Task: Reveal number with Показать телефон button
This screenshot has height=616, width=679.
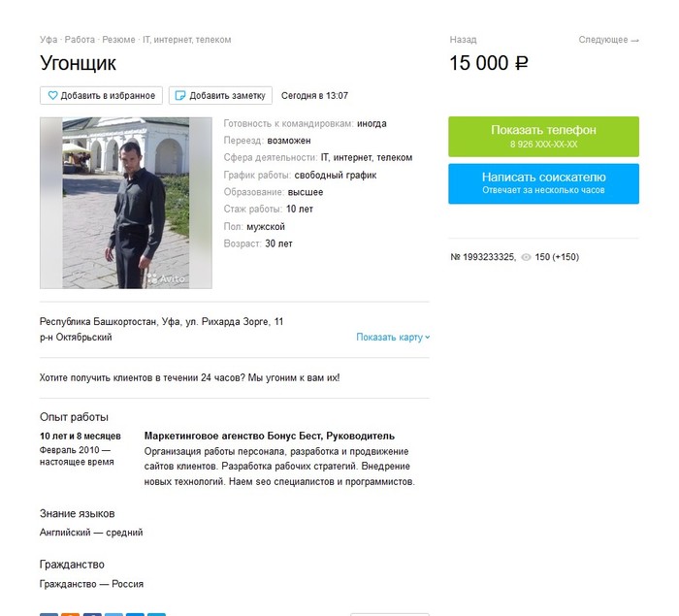Action: tap(543, 137)
